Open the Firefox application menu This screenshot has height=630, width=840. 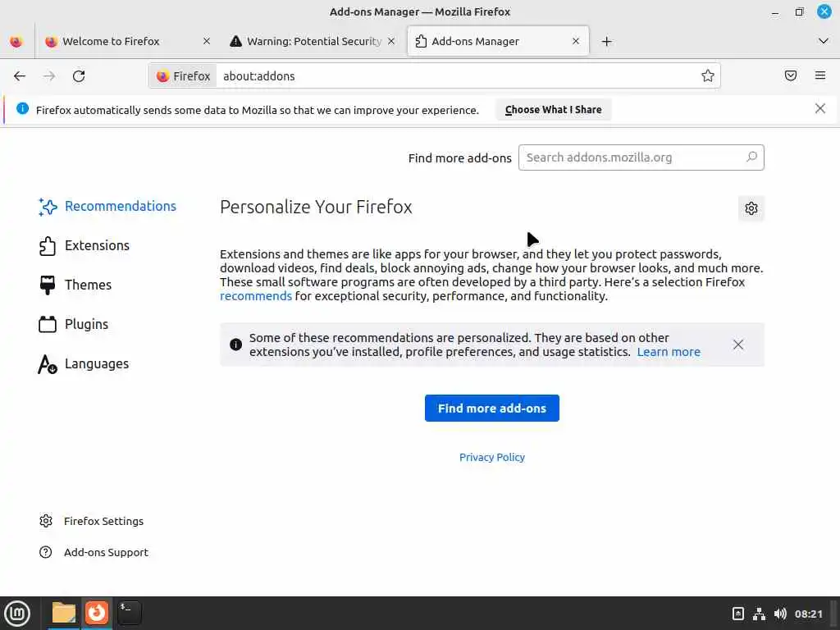[x=820, y=75]
